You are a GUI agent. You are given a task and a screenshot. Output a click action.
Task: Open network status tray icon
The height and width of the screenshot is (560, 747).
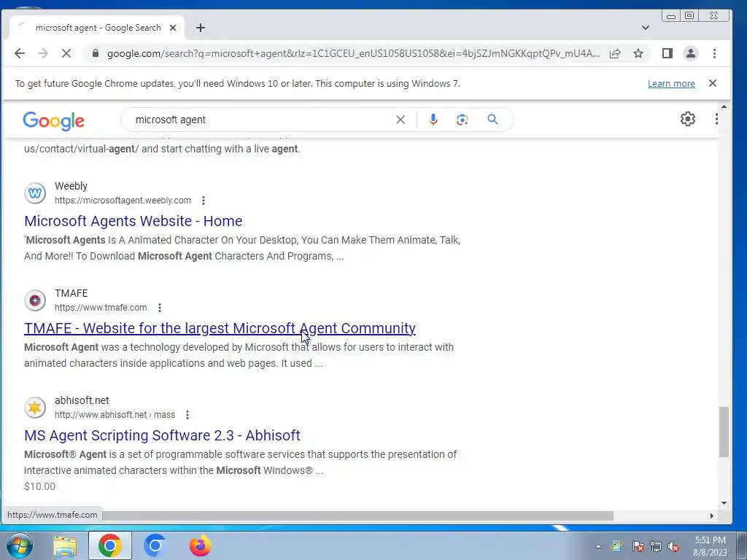656,546
